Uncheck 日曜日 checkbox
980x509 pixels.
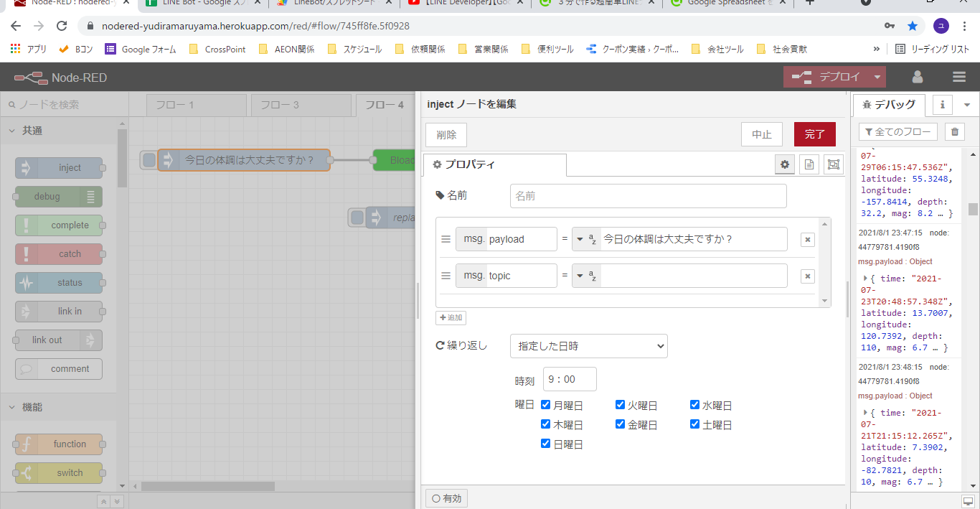coord(546,444)
